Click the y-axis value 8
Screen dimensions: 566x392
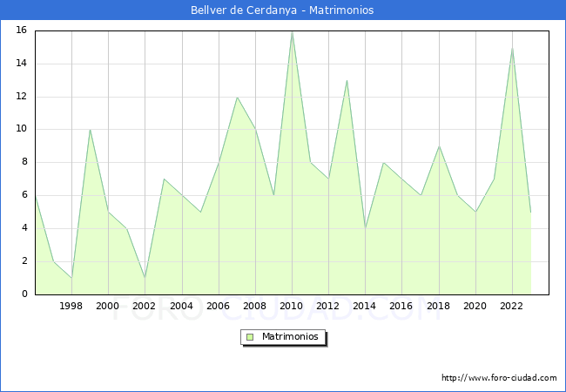tap(24, 162)
